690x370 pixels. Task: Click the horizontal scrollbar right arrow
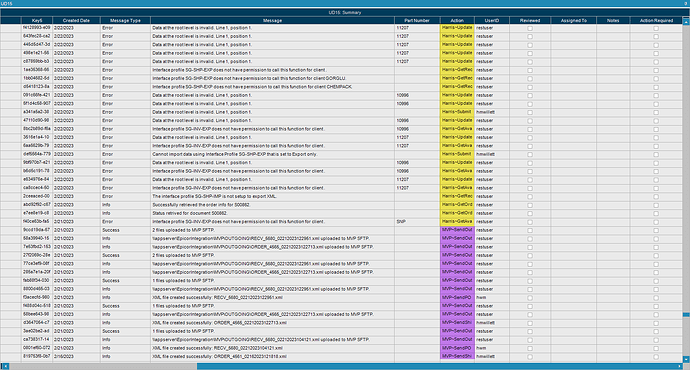pyautogui.click(x=680, y=366)
